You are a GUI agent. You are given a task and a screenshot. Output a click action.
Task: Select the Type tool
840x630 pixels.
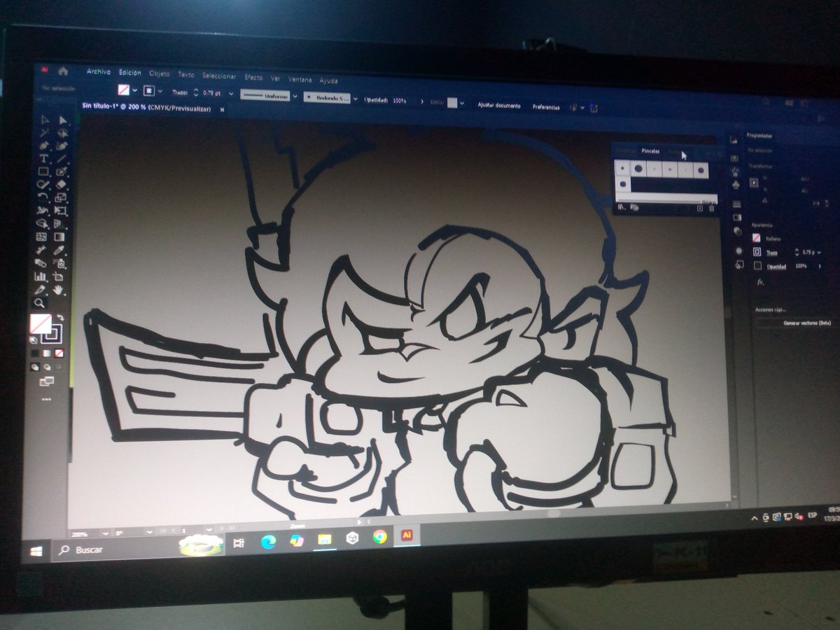point(43,158)
